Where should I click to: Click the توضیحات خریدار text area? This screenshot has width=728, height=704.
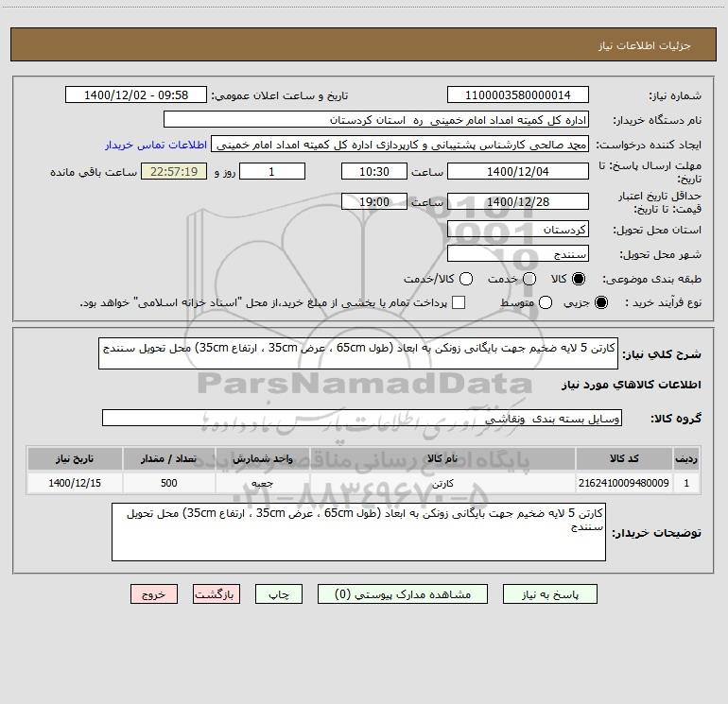click(x=358, y=532)
